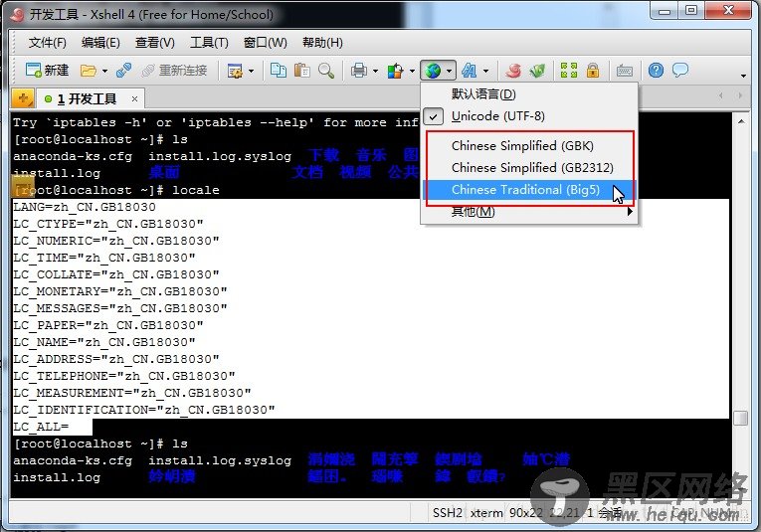Click SSH2 in the status bar

(448, 512)
